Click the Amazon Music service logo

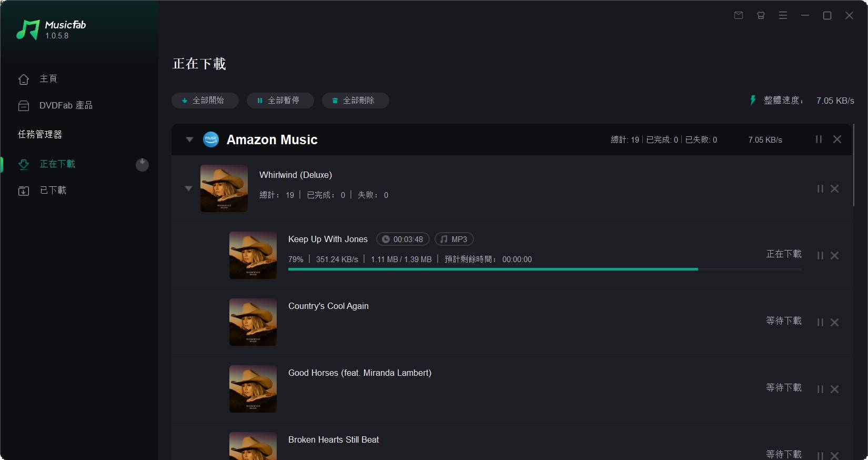pyautogui.click(x=211, y=139)
